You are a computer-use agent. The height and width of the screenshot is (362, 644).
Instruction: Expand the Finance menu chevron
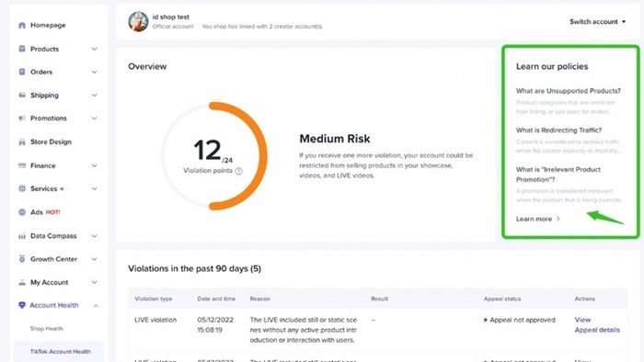coord(95,165)
